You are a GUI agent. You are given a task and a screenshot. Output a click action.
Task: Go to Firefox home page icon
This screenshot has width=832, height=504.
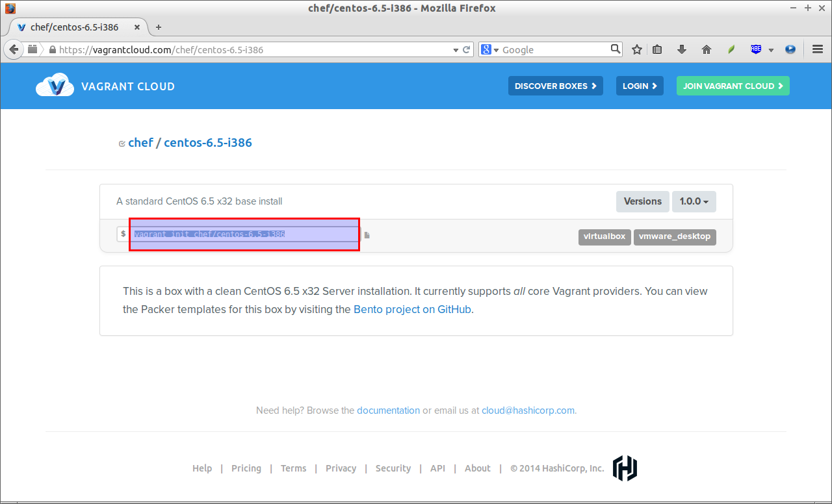[x=707, y=49]
